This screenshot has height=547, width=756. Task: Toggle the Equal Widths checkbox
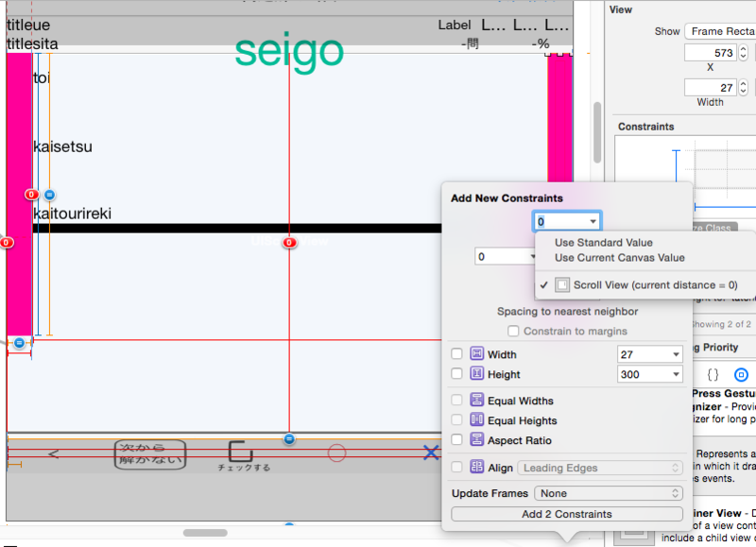[x=456, y=400]
